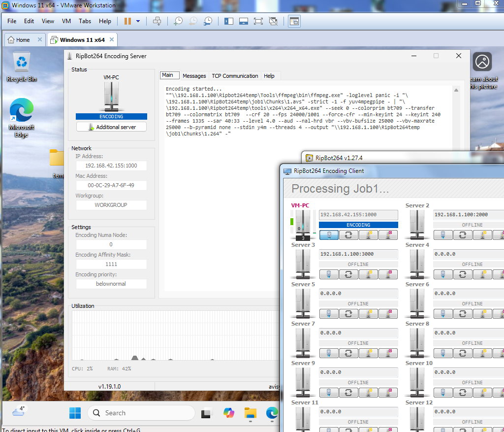504x432 pixels.
Task: Toggle the VMware library sidebar view
Action: (x=228, y=21)
